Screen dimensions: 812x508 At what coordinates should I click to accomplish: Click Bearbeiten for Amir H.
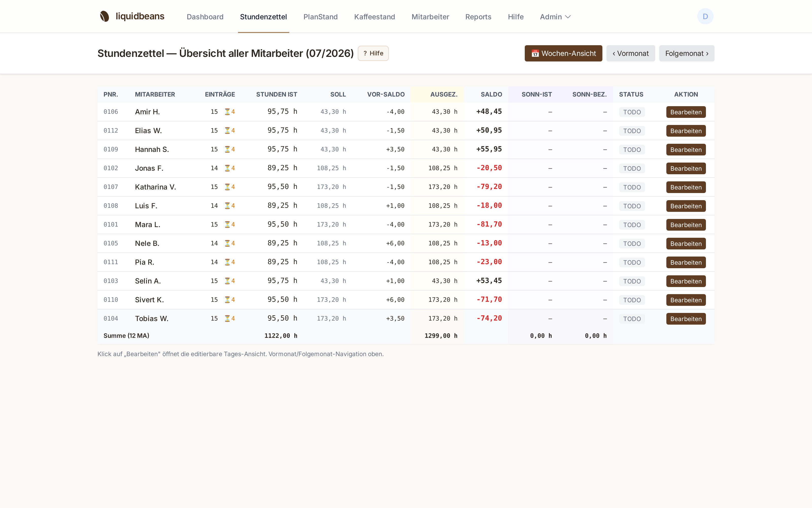(x=686, y=112)
